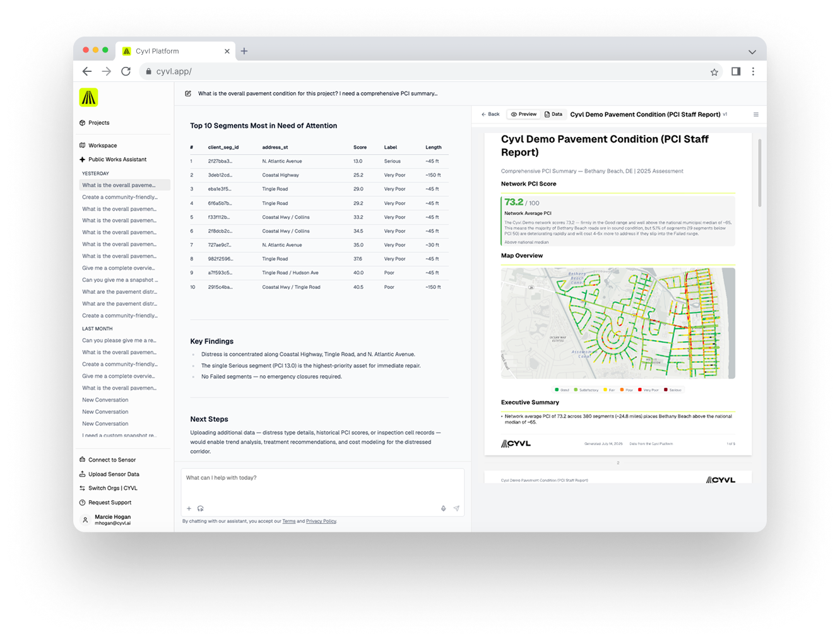The height and width of the screenshot is (642, 840).
Task: Open the Terms link
Action: click(x=289, y=522)
